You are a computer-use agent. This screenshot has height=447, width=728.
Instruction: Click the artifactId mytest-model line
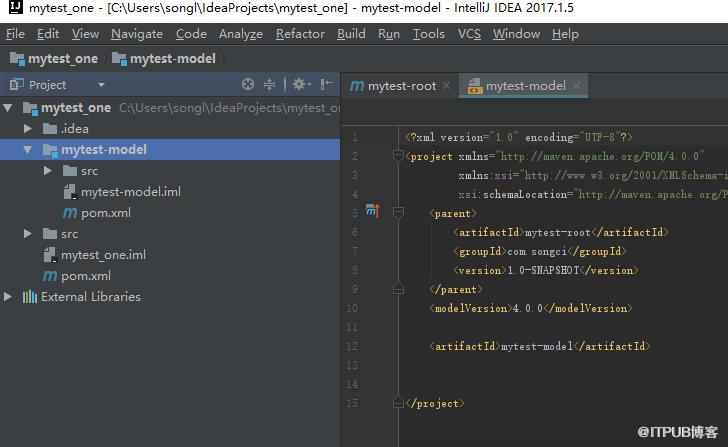pyautogui.click(x=540, y=346)
